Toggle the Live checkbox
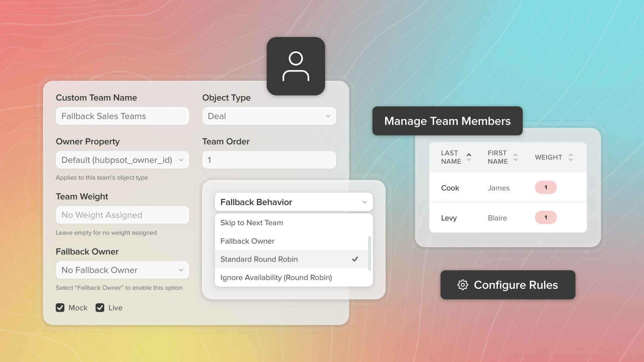 [100, 308]
